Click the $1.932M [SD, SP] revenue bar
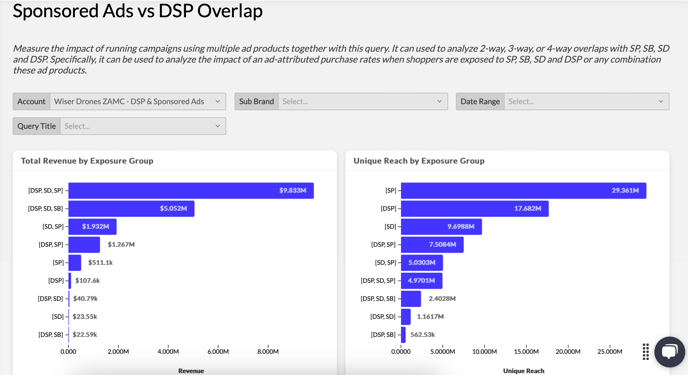688x375 pixels. [92, 226]
